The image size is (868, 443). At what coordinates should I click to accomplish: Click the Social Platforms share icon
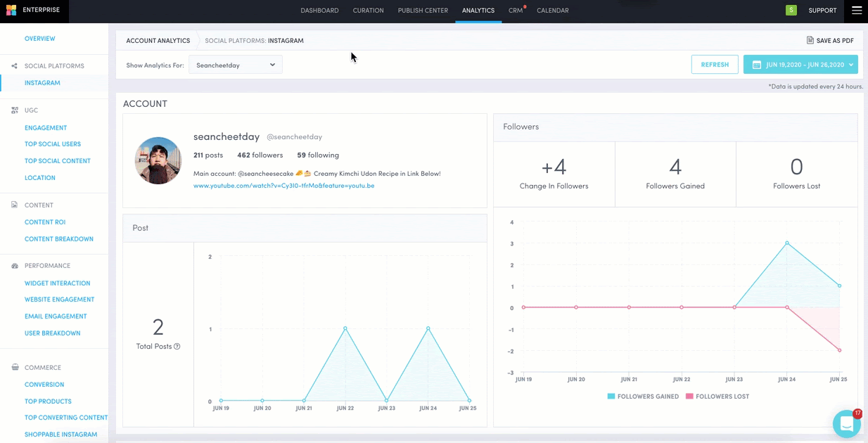15,66
